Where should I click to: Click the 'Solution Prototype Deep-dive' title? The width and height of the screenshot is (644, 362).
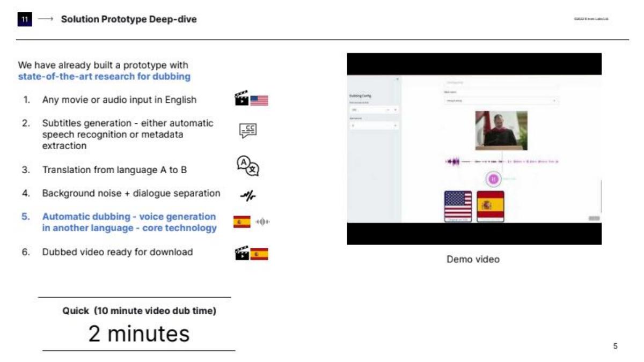tap(129, 20)
